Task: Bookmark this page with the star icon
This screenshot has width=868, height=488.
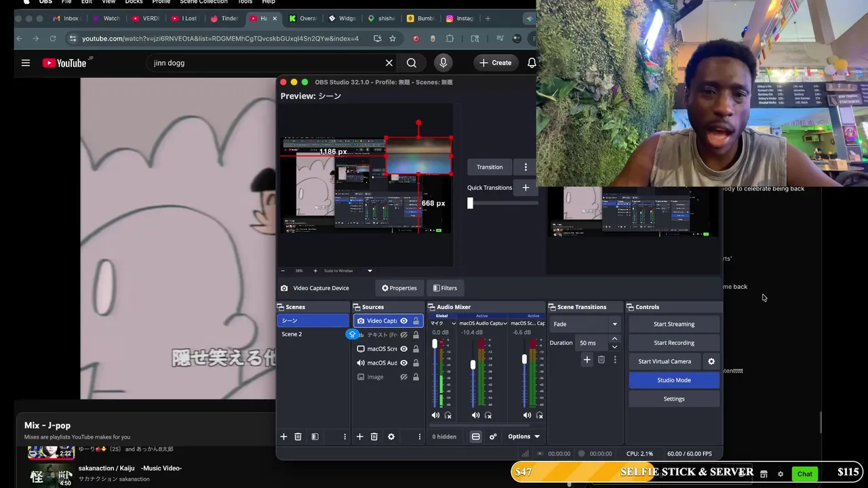Action: tap(393, 39)
